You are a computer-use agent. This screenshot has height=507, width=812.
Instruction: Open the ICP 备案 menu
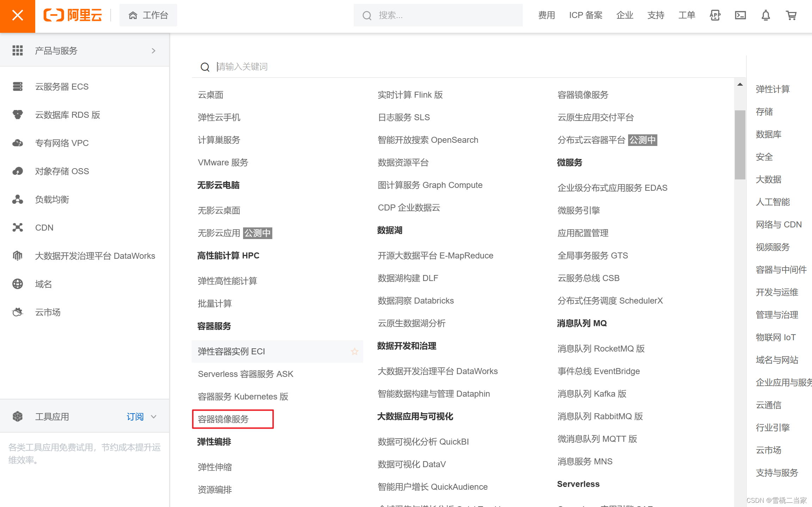tap(585, 15)
